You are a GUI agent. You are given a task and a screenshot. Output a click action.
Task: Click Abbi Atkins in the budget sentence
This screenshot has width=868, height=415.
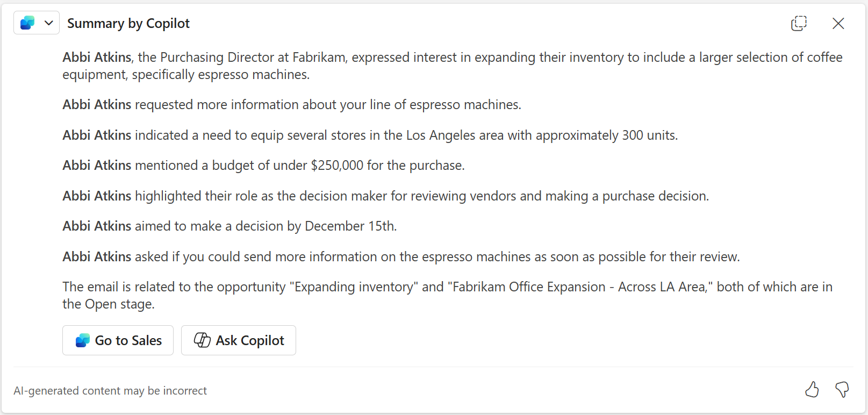point(96,165)
